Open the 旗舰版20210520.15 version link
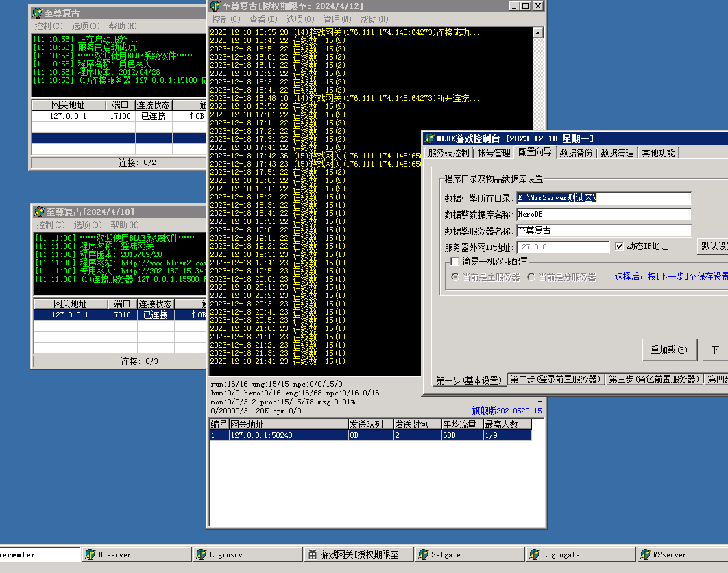 tap(507, 411)
